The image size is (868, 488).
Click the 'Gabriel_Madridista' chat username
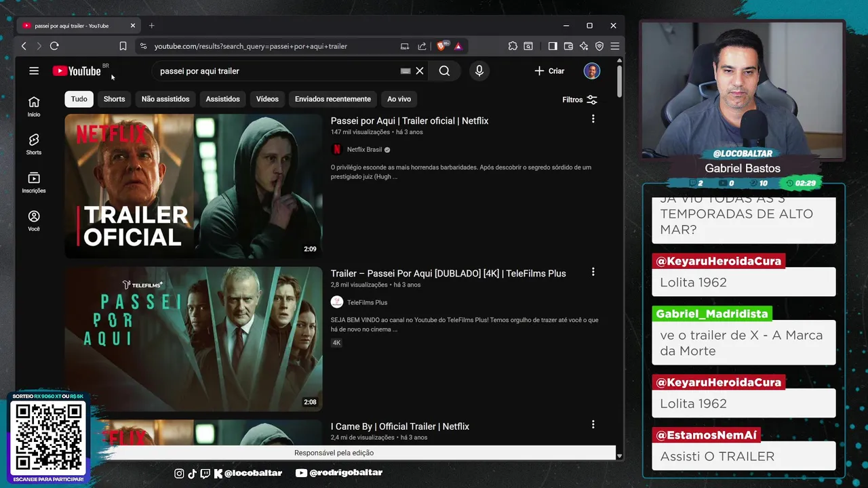pos(712,314)
